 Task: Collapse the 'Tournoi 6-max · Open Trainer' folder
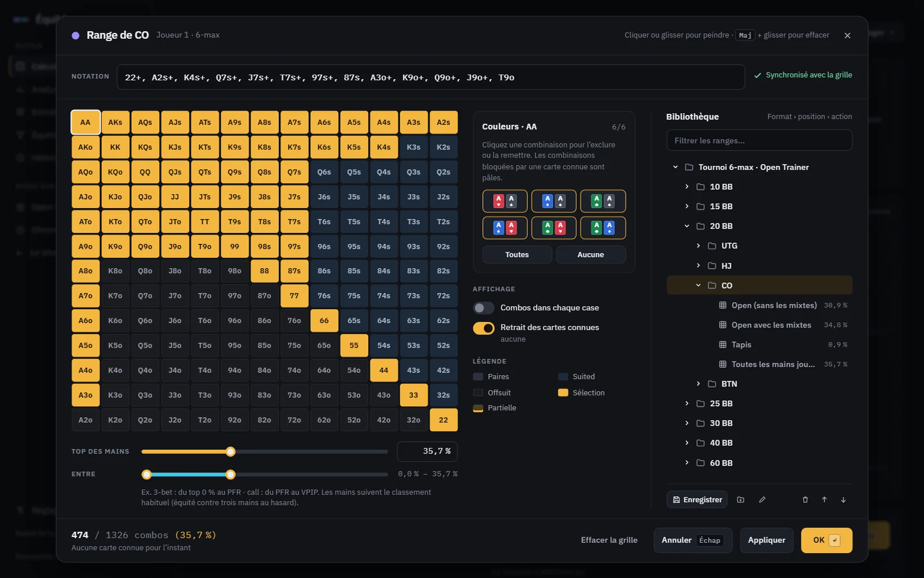click(675, 167)
